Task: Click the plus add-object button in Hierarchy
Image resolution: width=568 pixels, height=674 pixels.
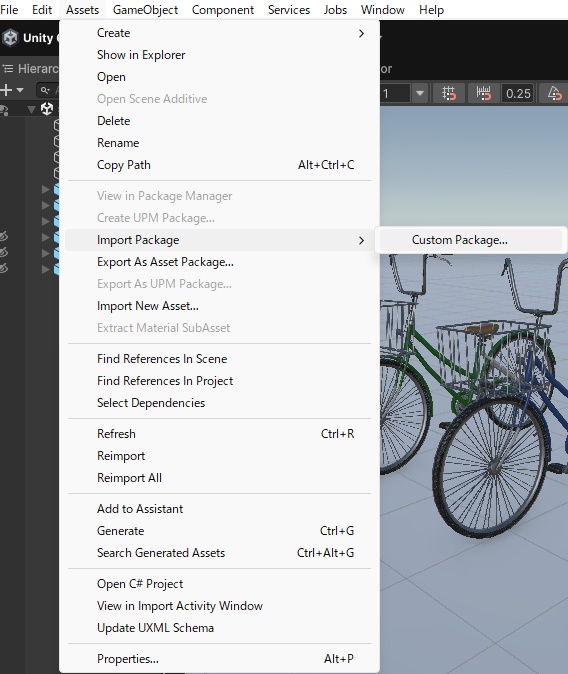Action: tap(6, 90)
